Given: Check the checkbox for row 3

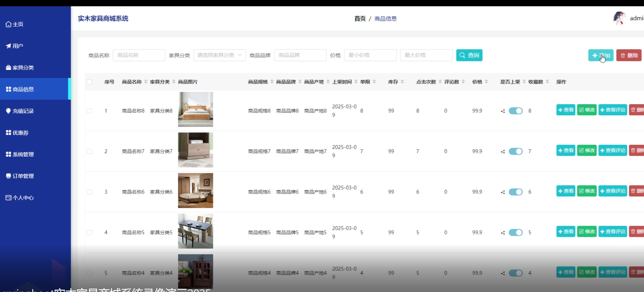Looking at the screenshot, I should [x=89, y=192].
